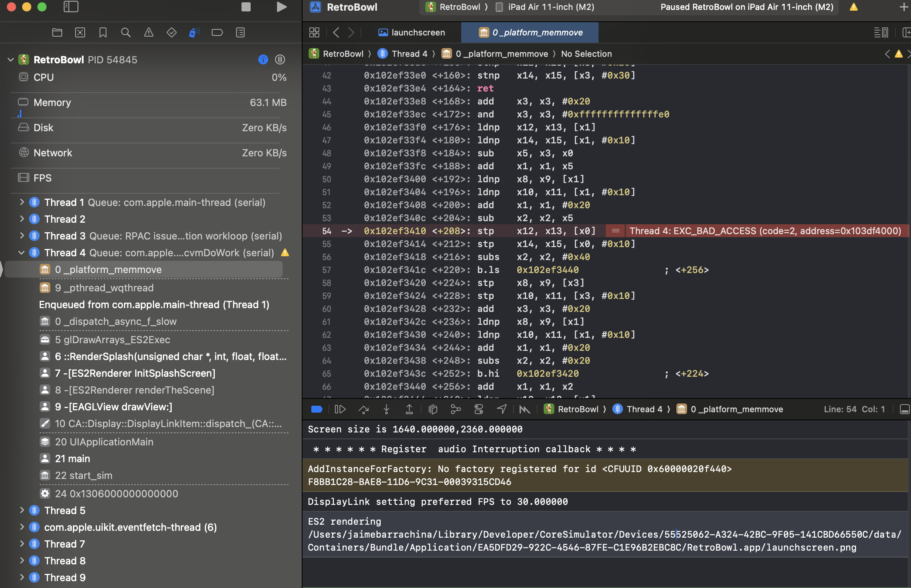Open Debug Memory Graph button

tap(455, 409)
